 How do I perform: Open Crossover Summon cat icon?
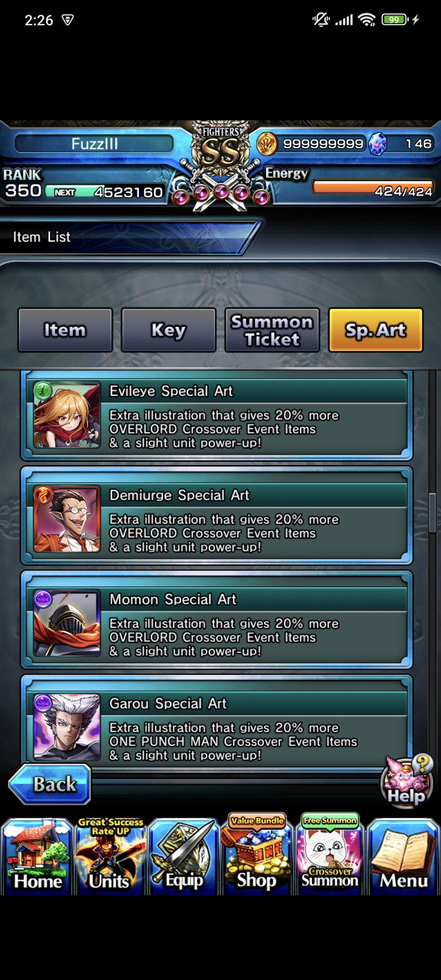point(330,854)
